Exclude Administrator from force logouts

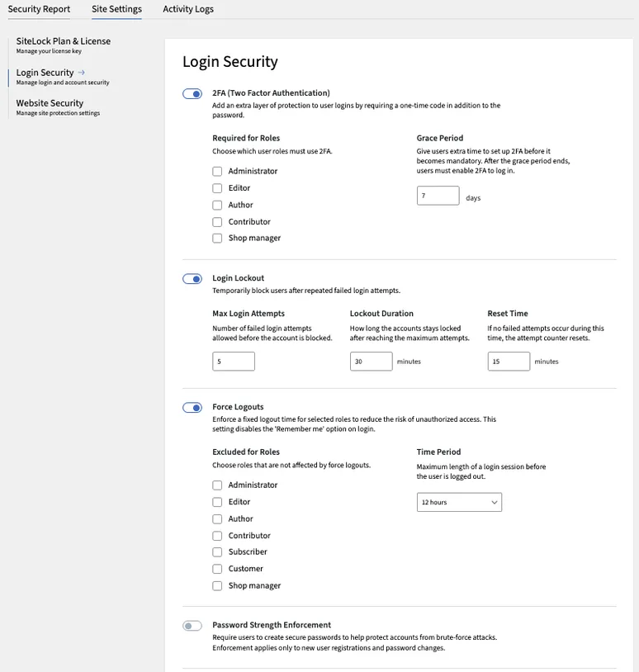[x=217, y=485]
